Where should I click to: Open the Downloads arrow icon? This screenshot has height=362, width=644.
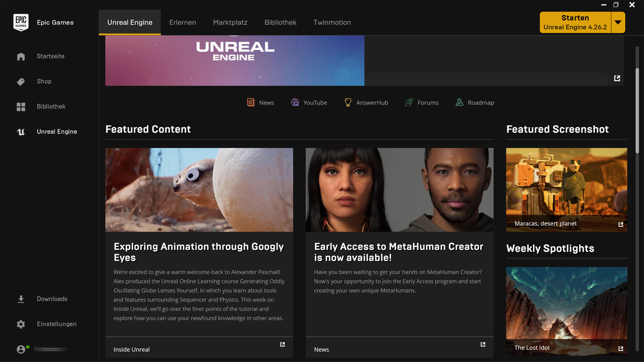[x=21, y=299]
